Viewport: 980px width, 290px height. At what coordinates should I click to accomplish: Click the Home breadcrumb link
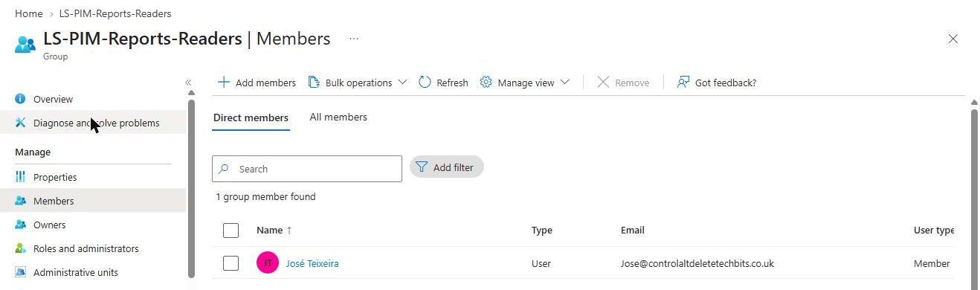[28, 13]
